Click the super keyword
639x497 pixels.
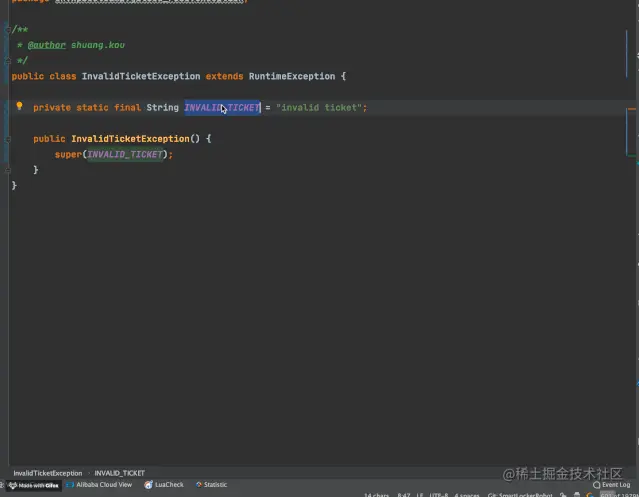coord(68,154)
